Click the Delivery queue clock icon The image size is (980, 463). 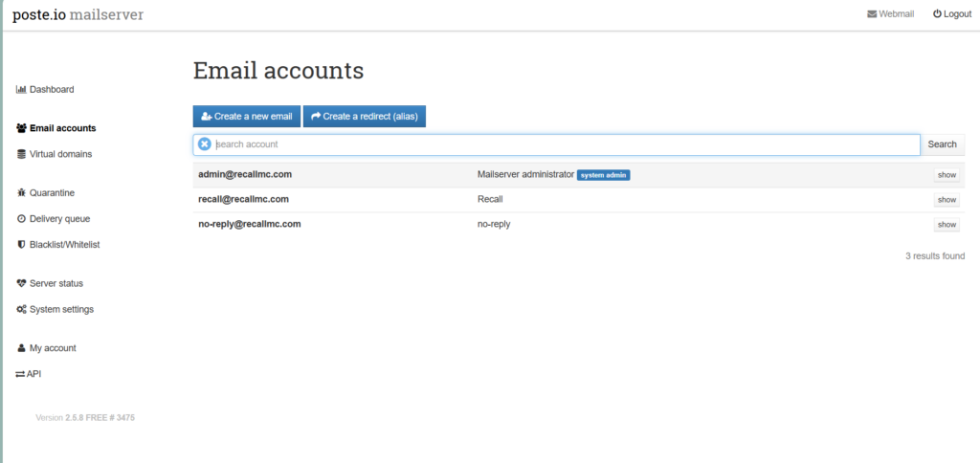[x=21, y=219]
